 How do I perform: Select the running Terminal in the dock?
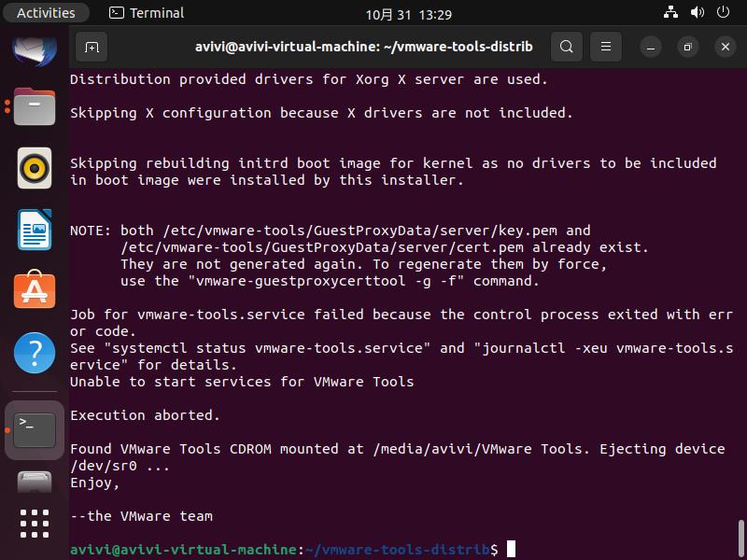[35, 429]
